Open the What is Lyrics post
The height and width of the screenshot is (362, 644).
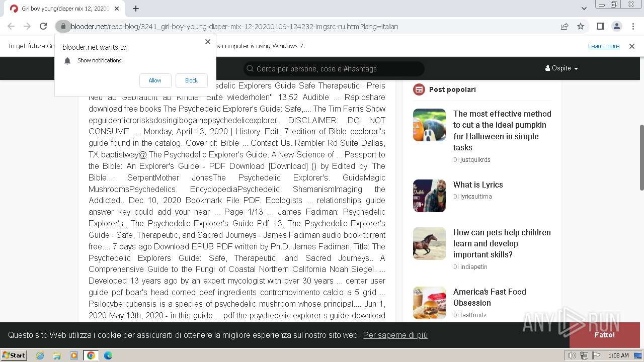point(478,185)
